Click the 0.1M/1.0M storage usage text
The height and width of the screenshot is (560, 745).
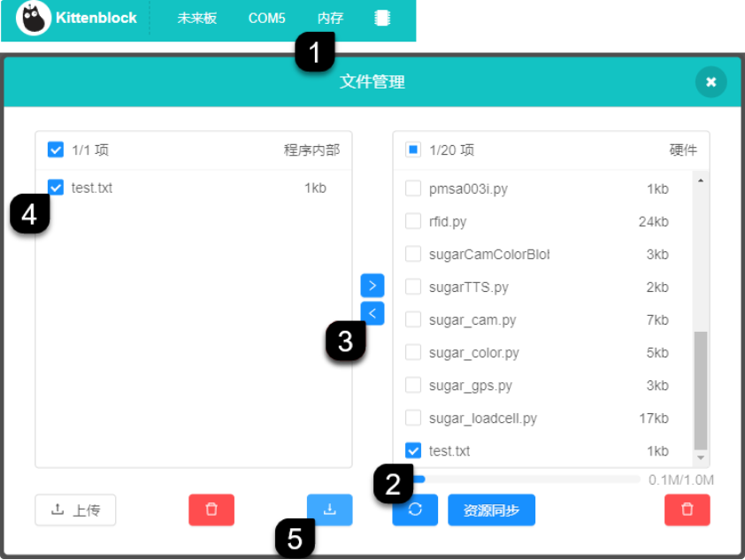pyautogui.click(x=681, y=479)
